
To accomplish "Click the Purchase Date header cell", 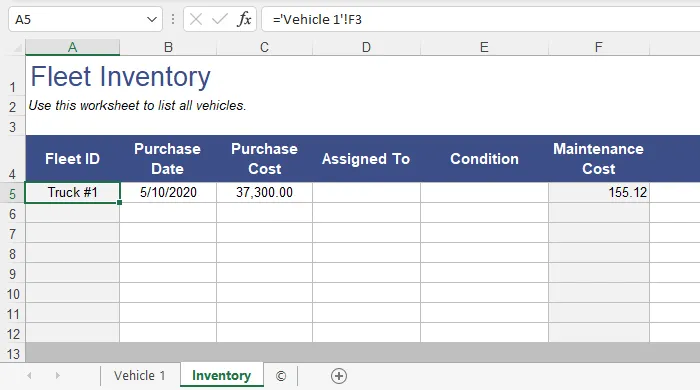I will (168, 159).
